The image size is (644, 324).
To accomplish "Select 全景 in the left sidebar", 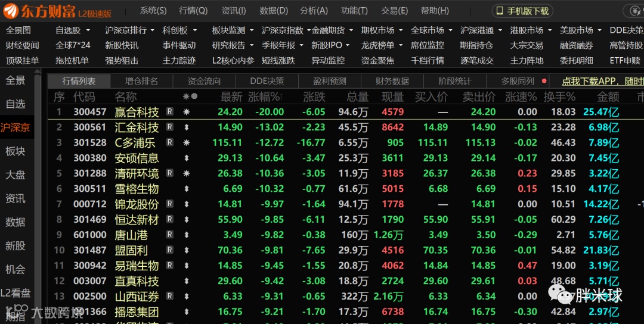I will coord(15,80).
